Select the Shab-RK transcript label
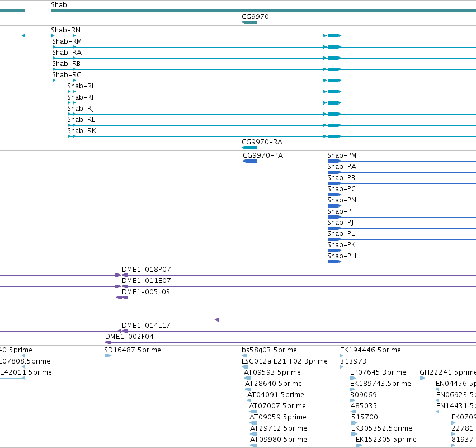 [x=82, y=131]
